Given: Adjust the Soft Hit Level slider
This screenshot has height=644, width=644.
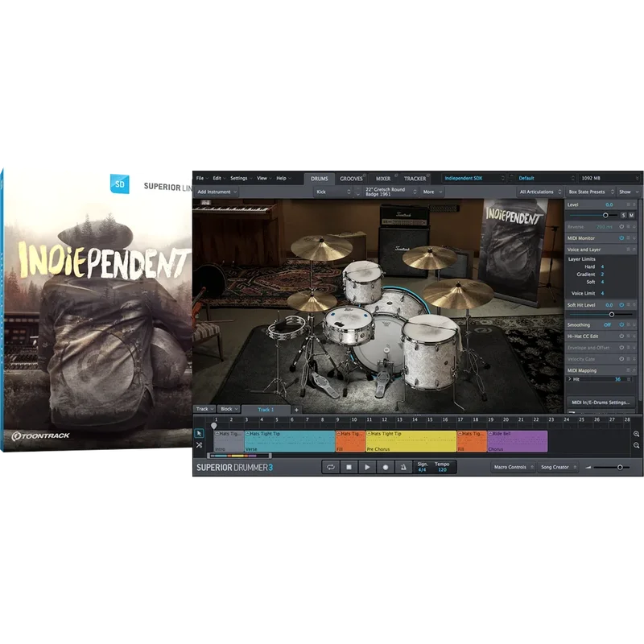Looking at the screenshot, I should coord(612,315).
